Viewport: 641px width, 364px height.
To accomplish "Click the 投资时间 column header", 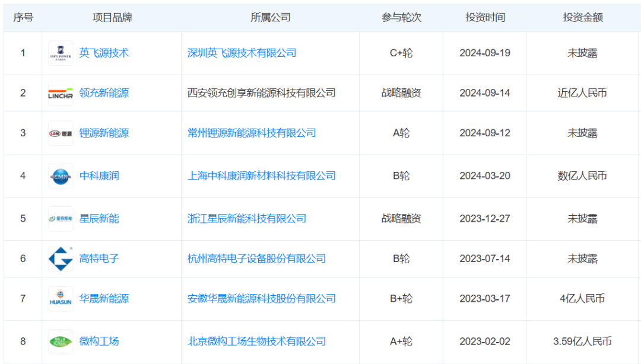I will click(485, 18).
